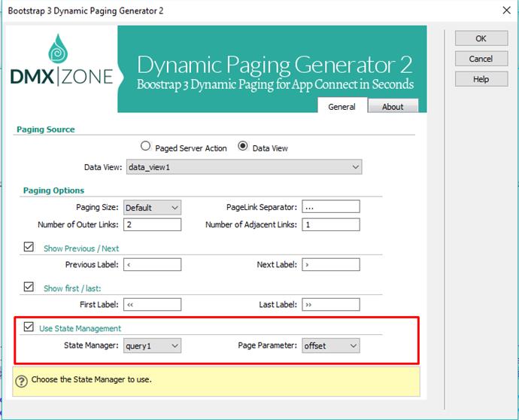Click the Next Label input field

tap(331, 265)
